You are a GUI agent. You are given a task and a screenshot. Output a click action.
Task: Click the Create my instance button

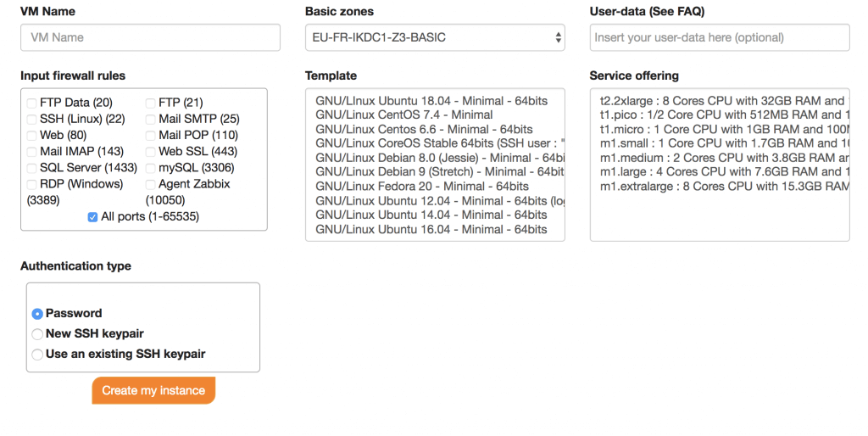point(153,391)
